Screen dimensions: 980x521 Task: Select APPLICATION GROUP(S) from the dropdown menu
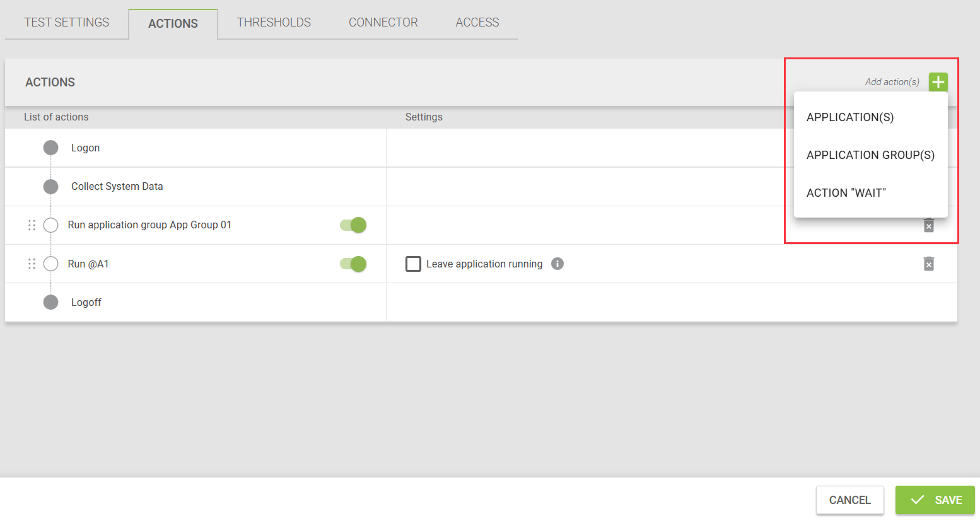(870, 155)
